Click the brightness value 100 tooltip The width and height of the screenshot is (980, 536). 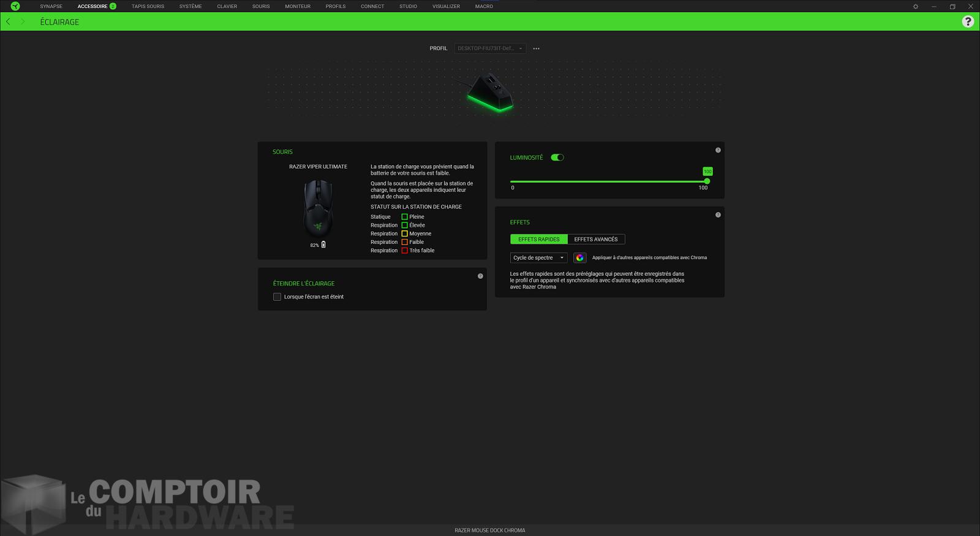tap(707, 172)
